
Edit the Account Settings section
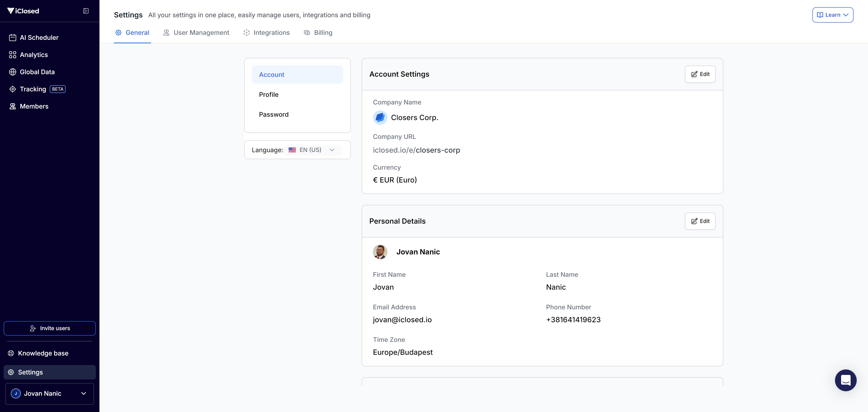coord(700,74)
